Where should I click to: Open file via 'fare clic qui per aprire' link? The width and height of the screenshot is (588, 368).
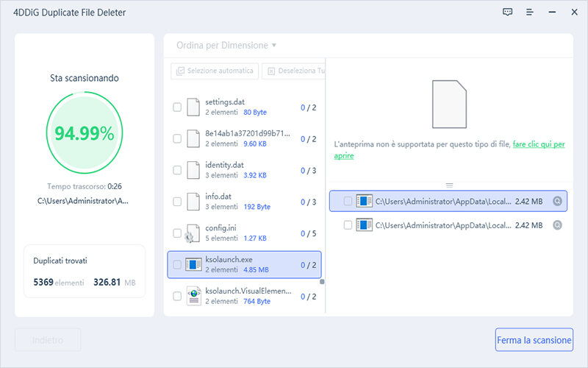pyautogui.click(x=539, y=144)
